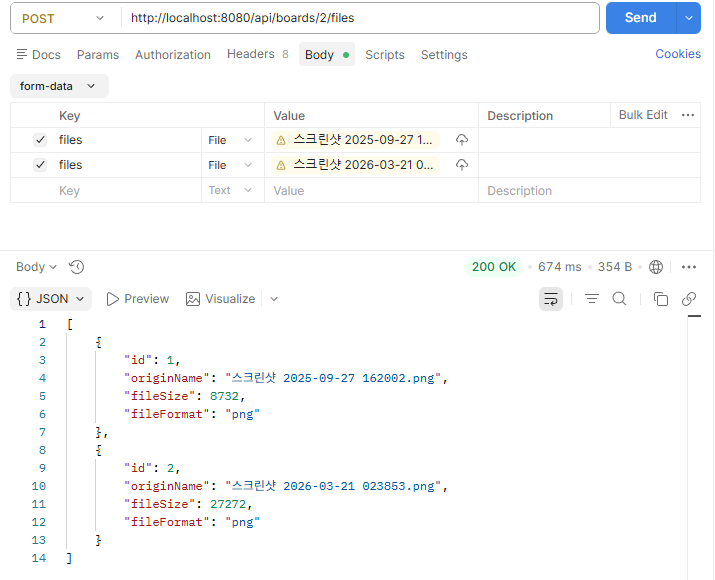This screenshot has height=580, width=715.
Task: Open the form-data table ellipsis menu
Action: point(688,115)
